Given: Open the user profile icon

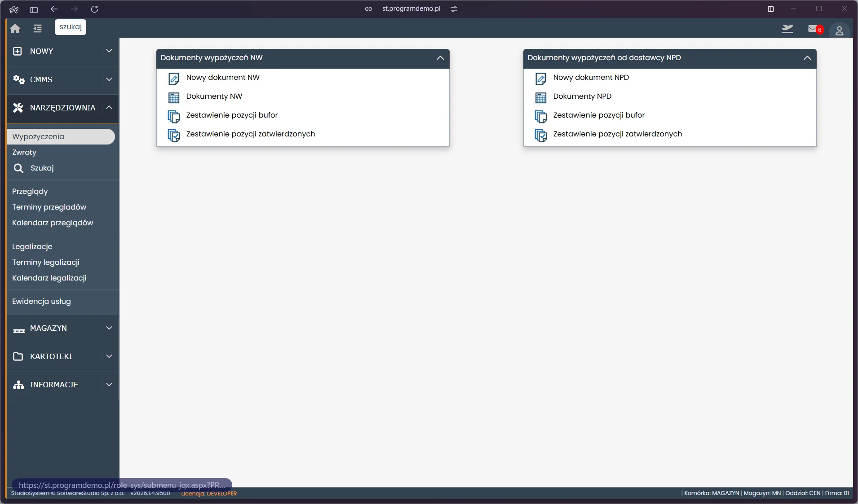Looking at the screenshot, I should pyautogui.click(x=839, y=30).
